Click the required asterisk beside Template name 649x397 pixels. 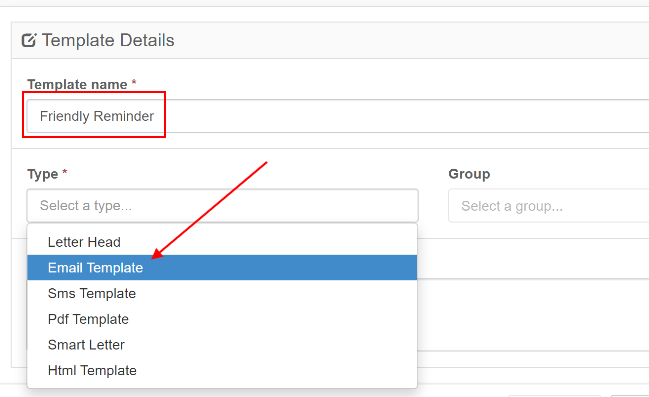[x=134, y=82]
